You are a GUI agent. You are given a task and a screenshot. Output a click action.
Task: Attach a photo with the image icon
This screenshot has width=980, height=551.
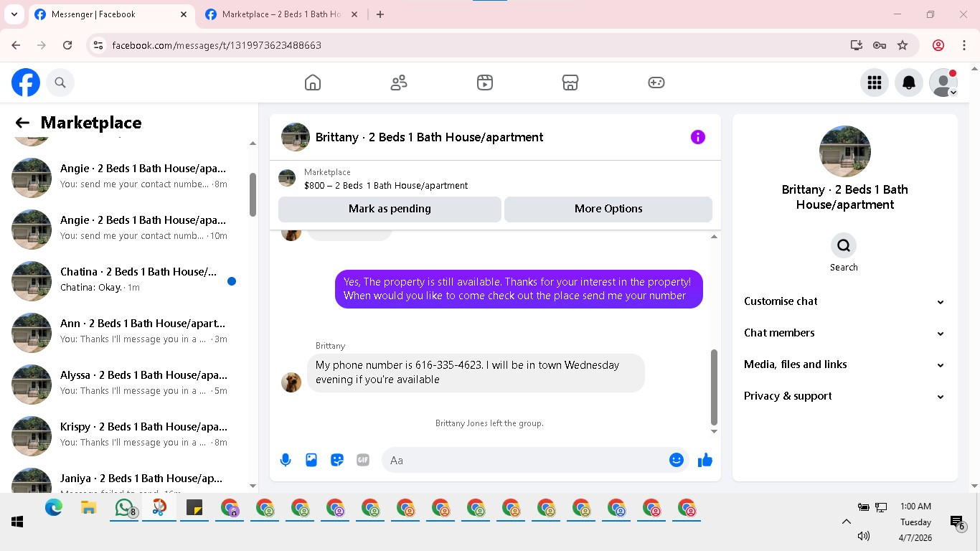[x=311, y=460]
